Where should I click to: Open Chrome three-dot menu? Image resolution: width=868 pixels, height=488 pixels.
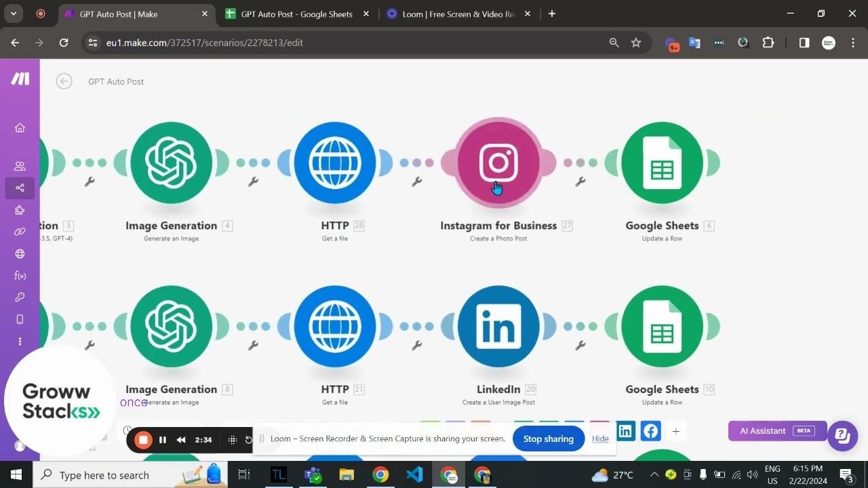click(x=852, y=43)
